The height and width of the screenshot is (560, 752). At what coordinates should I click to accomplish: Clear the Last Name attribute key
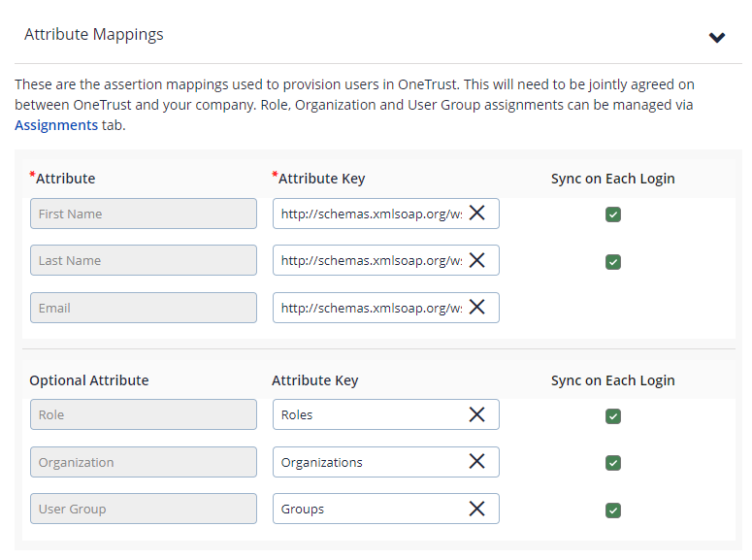click(x=476, y=260)
